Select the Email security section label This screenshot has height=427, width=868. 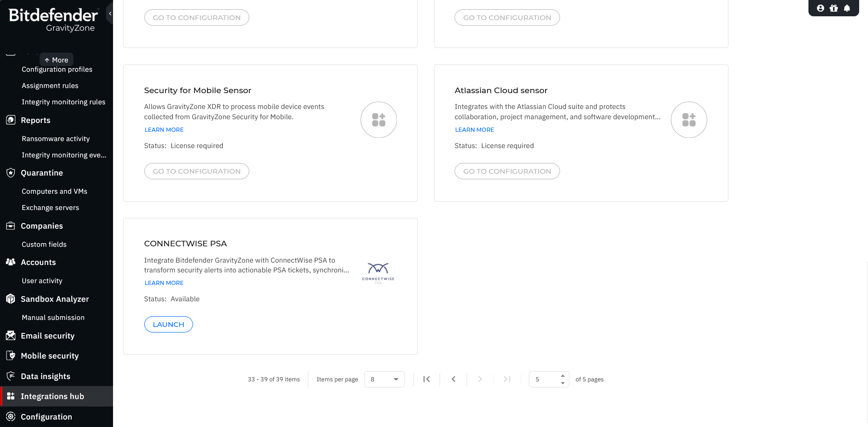[47, 336]
